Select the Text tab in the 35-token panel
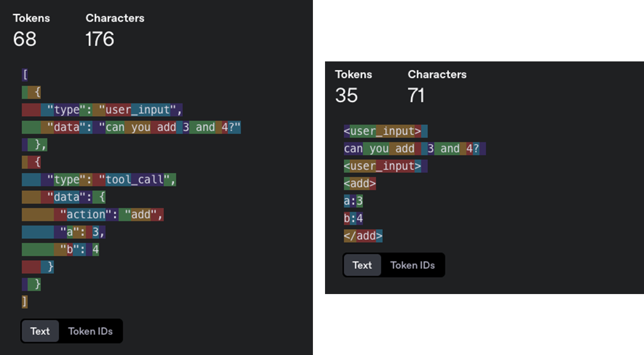Viewport: 644px width, 355px height. [362, 265]
